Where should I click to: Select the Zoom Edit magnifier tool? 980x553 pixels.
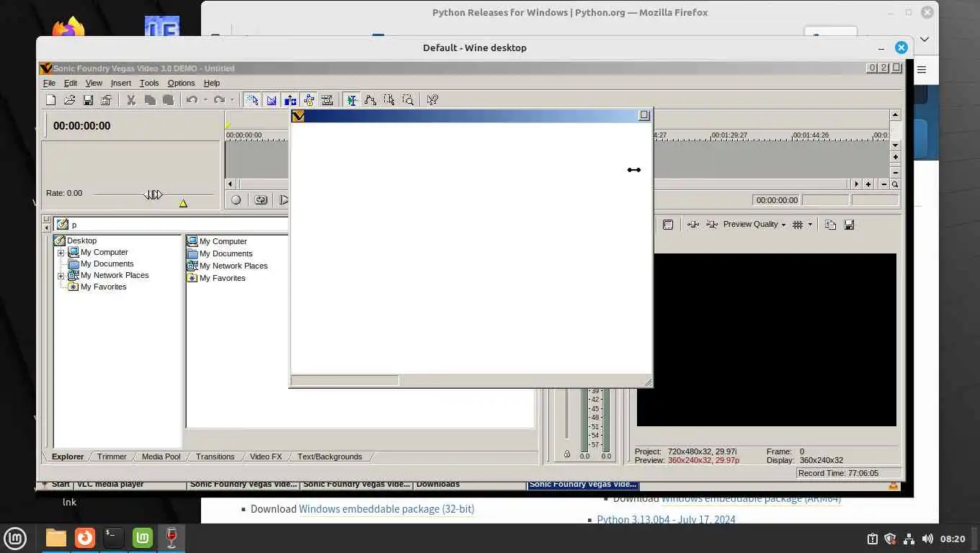[x=408, y=100]
